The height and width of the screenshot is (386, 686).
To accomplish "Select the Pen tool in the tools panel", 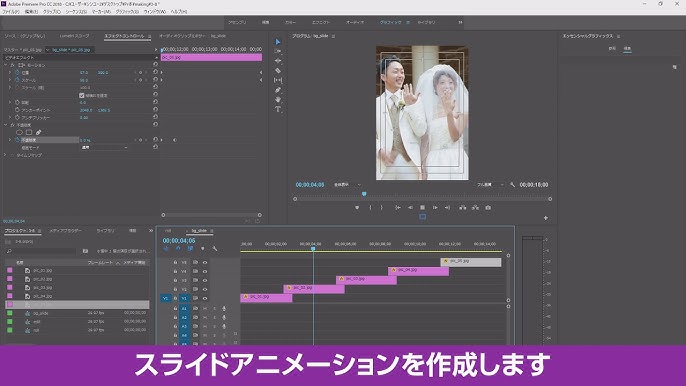I will tap(277, 90).
